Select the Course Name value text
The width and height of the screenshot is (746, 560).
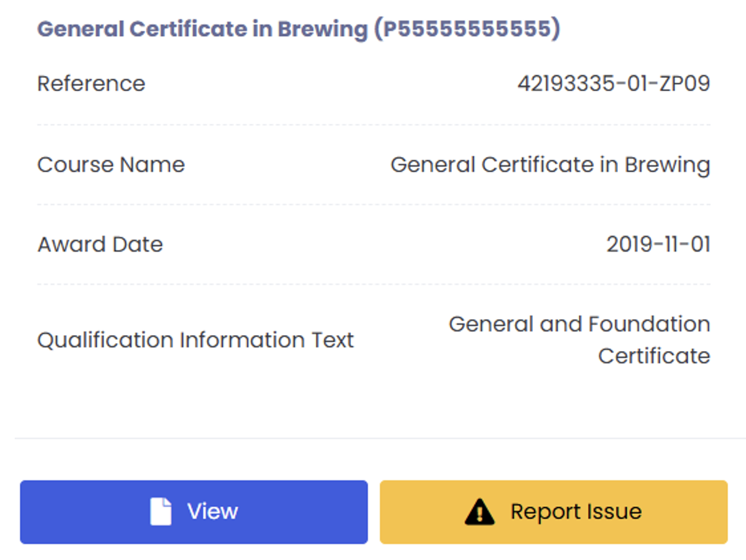coord(550,165)
